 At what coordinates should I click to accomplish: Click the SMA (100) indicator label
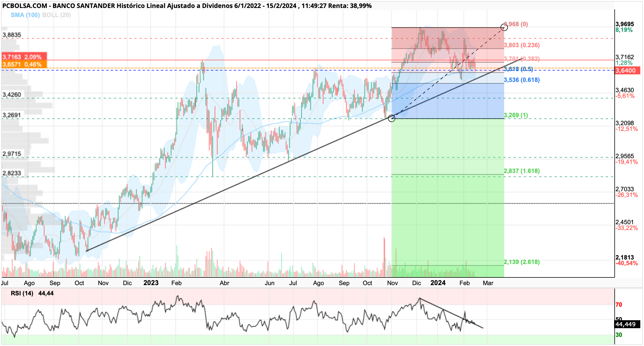[25, 15]
